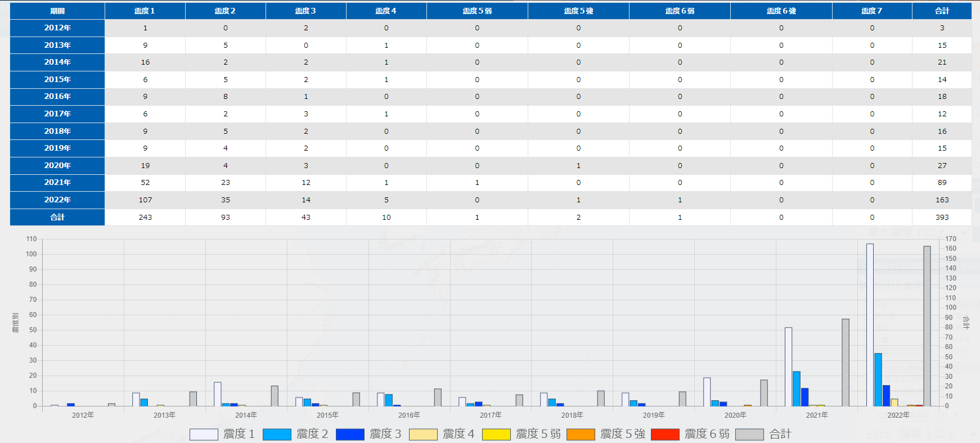Viewport: 980px width, 443px height.
Task: Click the 19 cell in 2020年 row
Action: point(145,165)
